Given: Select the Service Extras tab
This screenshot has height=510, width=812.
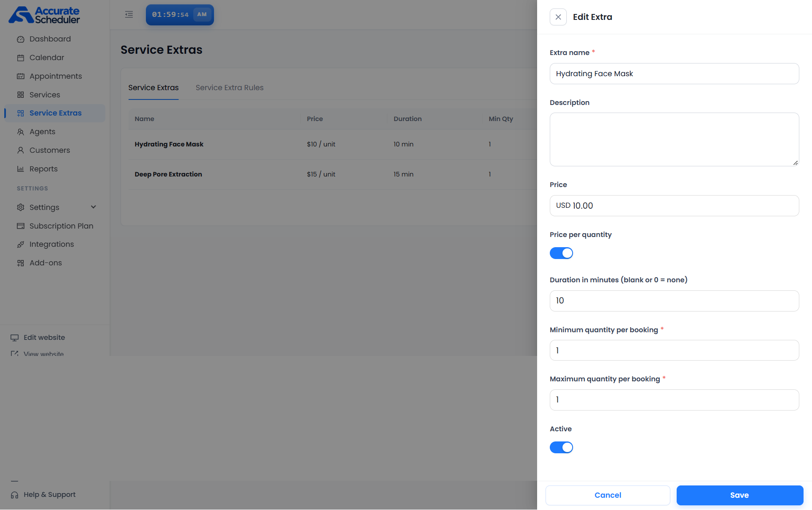Looking at the screenshot, I should pos(154,88).
